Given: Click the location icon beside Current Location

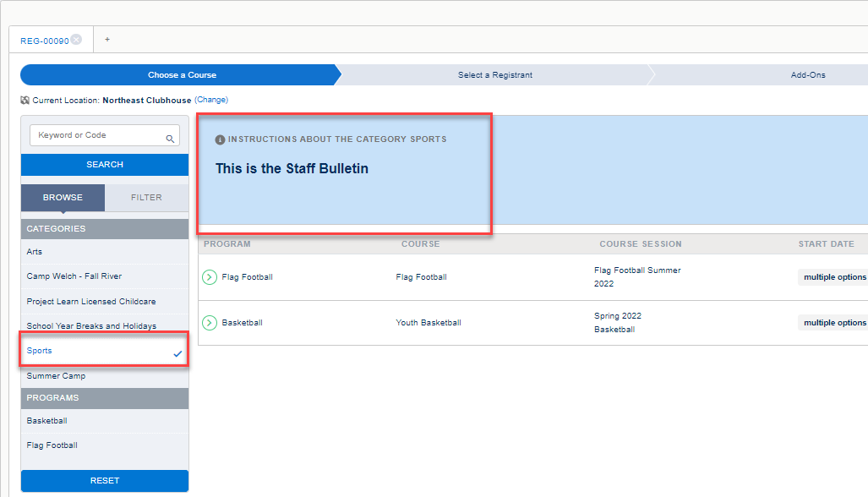Looking at the screenshot, I should pyautogui.click(x=25, y=100).
